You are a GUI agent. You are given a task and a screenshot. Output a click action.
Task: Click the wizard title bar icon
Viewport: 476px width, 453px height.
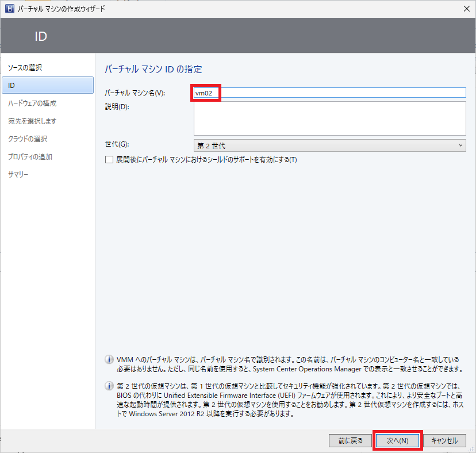point(10,9)
